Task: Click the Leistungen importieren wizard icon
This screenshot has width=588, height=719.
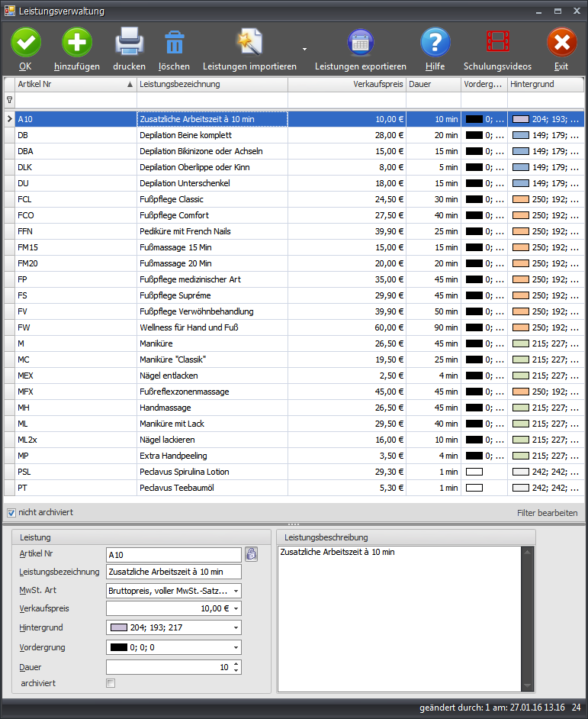Action: 249,42
